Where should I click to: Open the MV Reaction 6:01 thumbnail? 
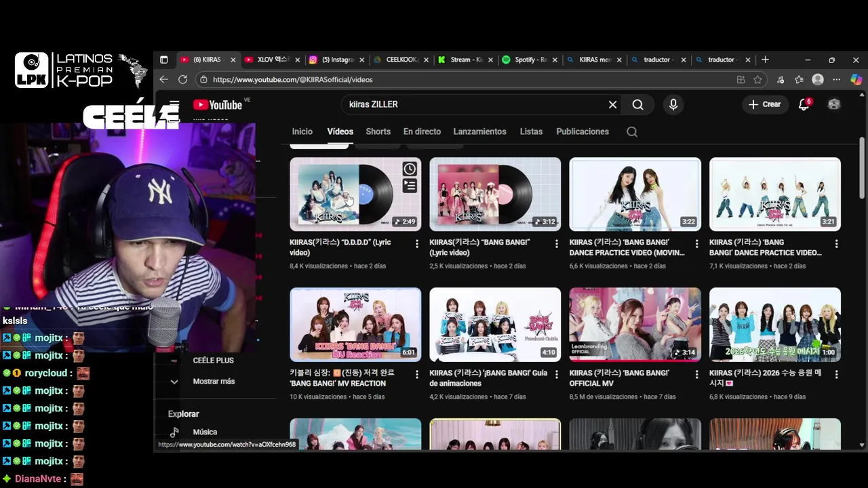tap(355, 325)
